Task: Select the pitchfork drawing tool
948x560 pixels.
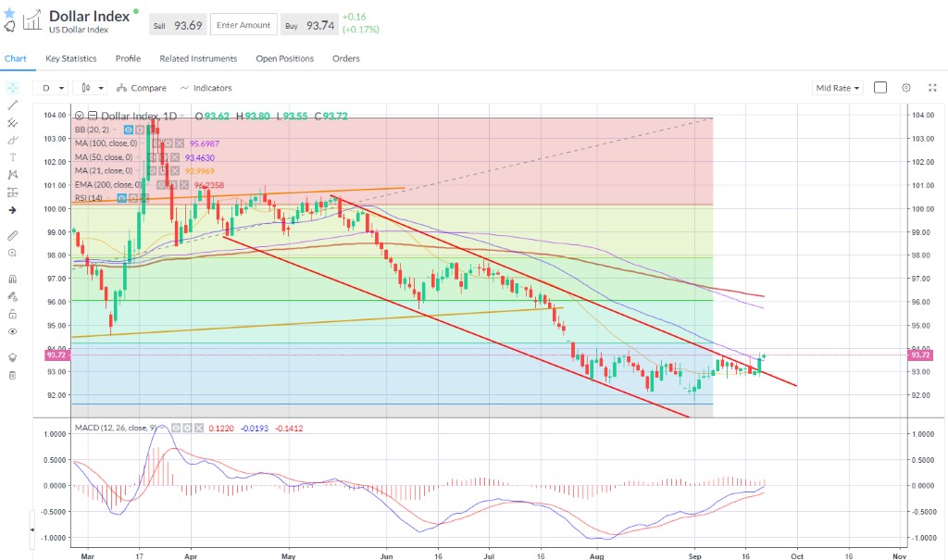Action: [x=12, y=123]
